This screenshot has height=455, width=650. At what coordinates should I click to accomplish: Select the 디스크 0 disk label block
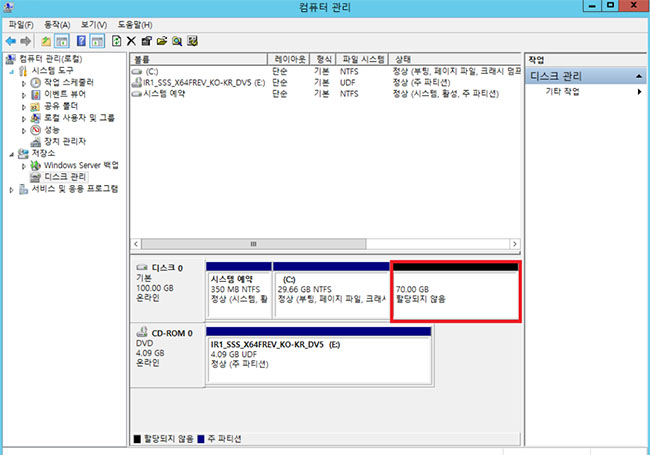pyautogui.click(x=167, y=290)
